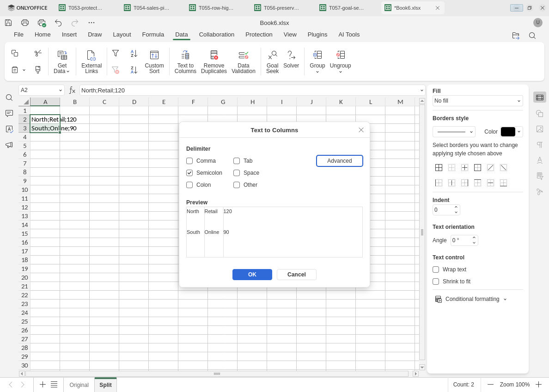Click Cancel in Text to Columns dialog
This screenshot has height=392, width=549.
(297, 274)
